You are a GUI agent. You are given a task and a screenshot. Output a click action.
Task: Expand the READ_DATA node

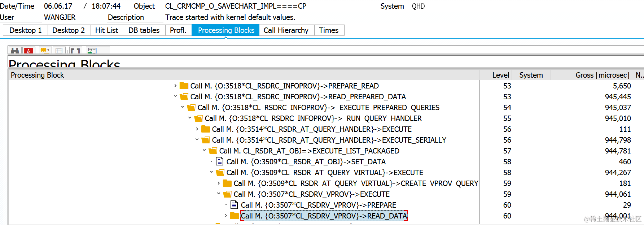pos(226,216)
